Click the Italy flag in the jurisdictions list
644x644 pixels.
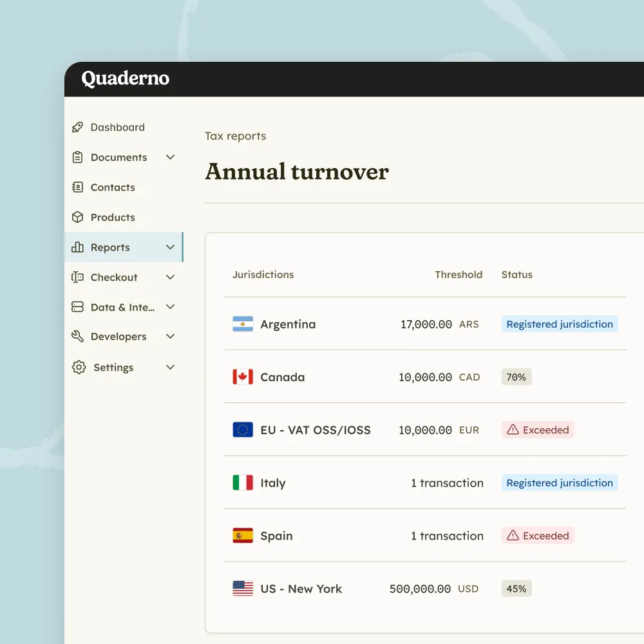pos(241,483)
